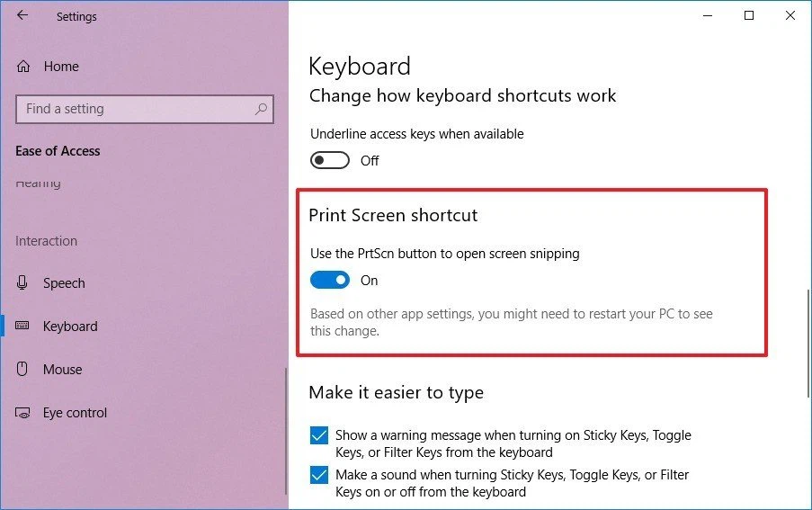Open the Speech settings via its text label
This screenshot has height=510, width=812.
tap(64, 283)
